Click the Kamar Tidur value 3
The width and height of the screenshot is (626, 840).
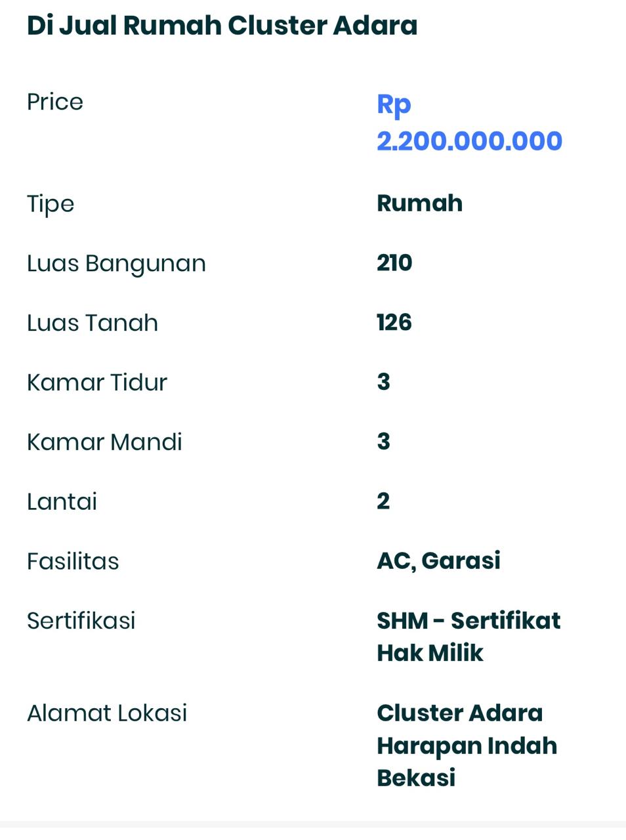pyautogui.click(x=383, y=382)
